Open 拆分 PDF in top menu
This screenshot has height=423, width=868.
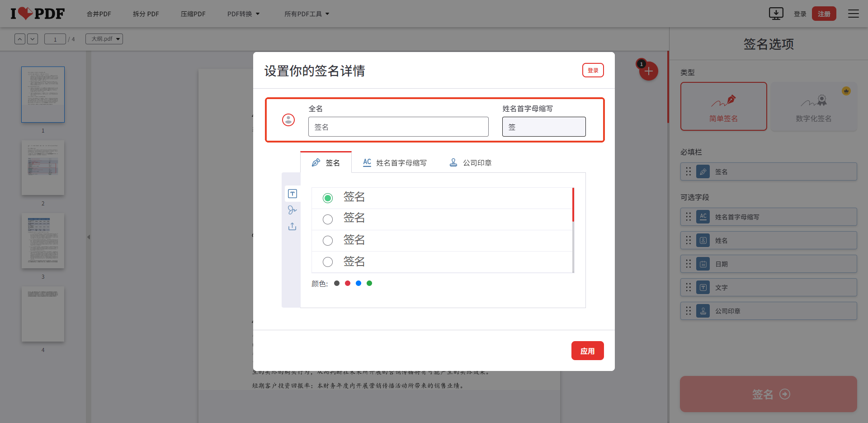pyautogui.click(x=146, y=14)
